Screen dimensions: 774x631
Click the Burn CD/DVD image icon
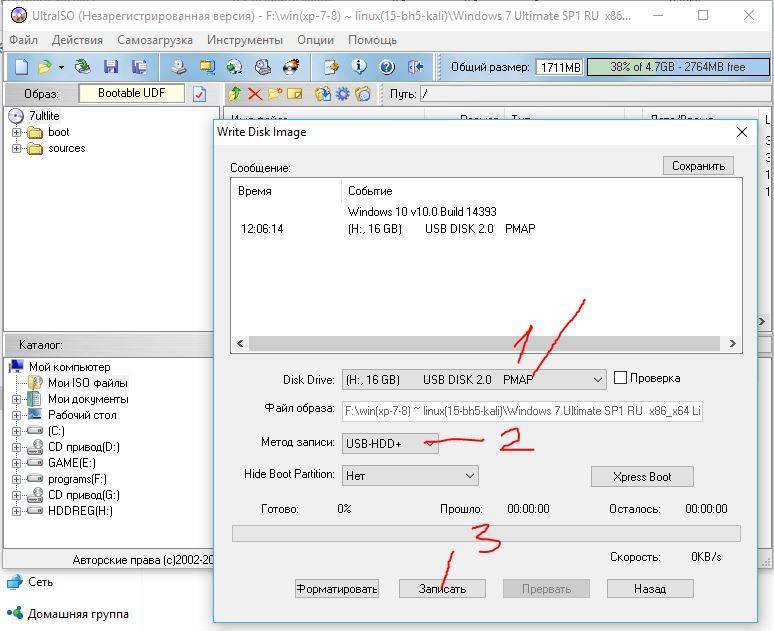291,67
